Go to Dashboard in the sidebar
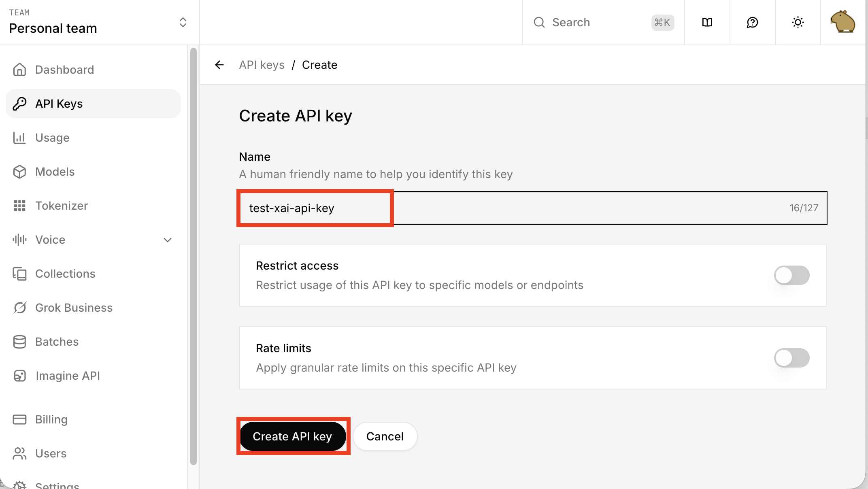The width and height of the screenshot is (868, 489). coord(64,70)
